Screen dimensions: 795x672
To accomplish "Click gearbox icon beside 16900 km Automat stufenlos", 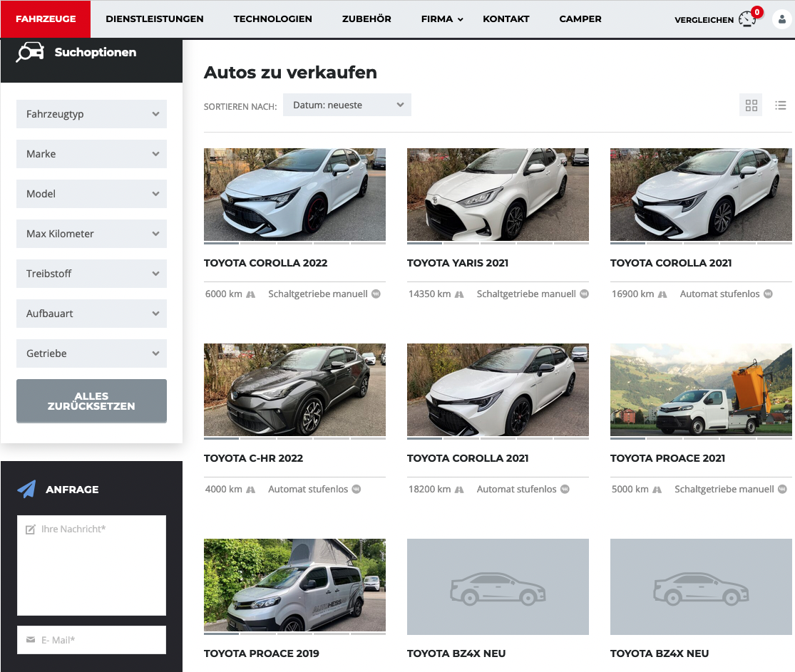I will coord(768,294).
